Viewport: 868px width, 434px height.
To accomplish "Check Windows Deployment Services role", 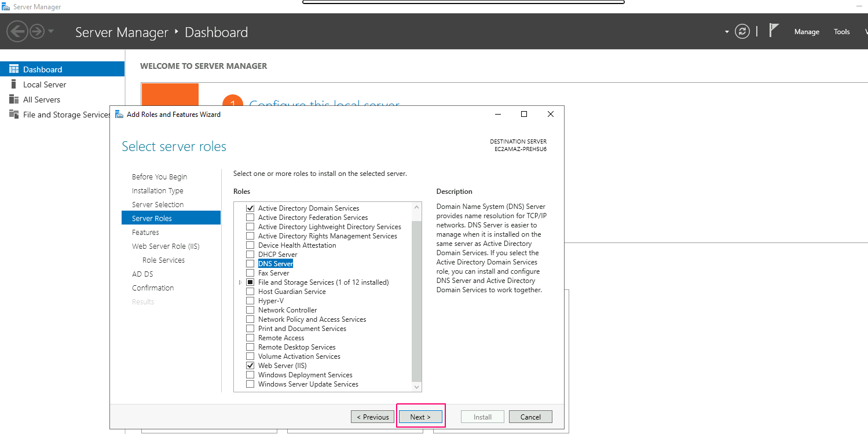I will [x=250, y=375].
